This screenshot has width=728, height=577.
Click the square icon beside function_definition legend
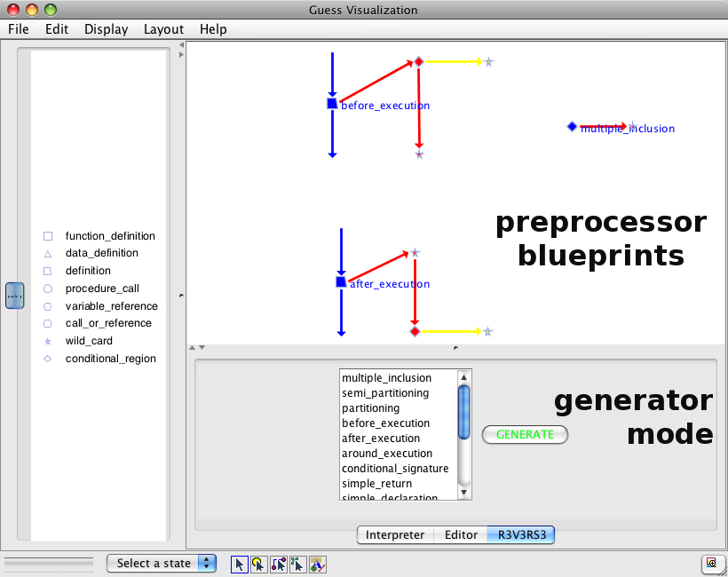point(48,236)
